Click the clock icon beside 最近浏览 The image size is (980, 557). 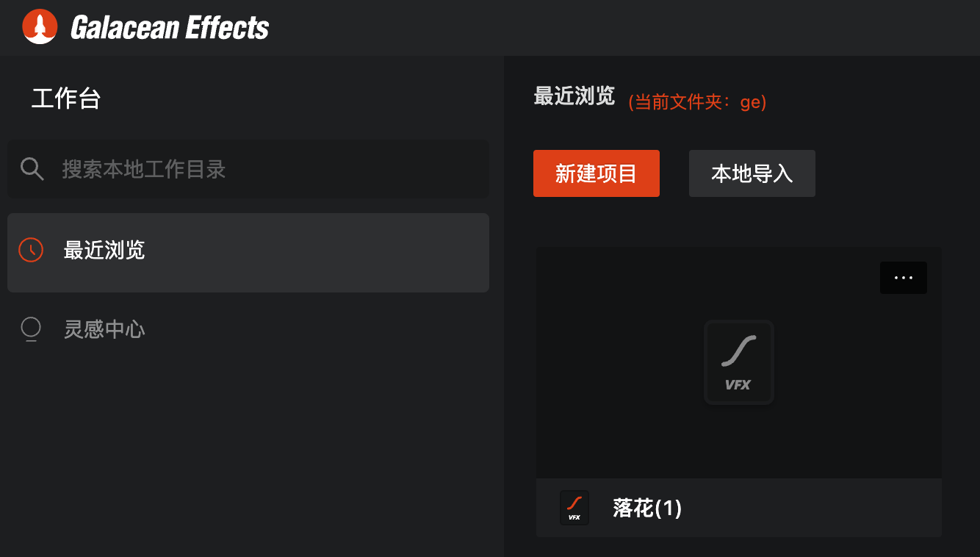click(x=31, y=250)
